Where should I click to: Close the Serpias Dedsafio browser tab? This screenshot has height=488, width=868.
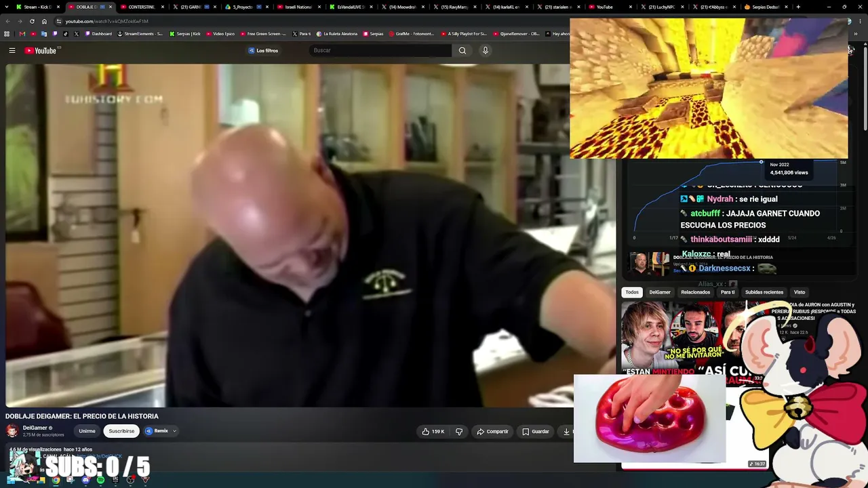tap(786, 7)
